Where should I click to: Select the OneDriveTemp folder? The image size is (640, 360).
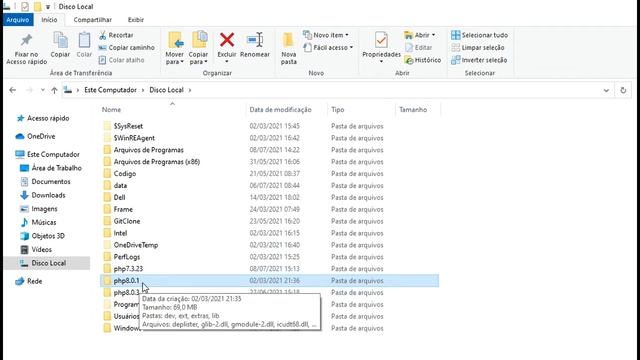tap(136, 245)
